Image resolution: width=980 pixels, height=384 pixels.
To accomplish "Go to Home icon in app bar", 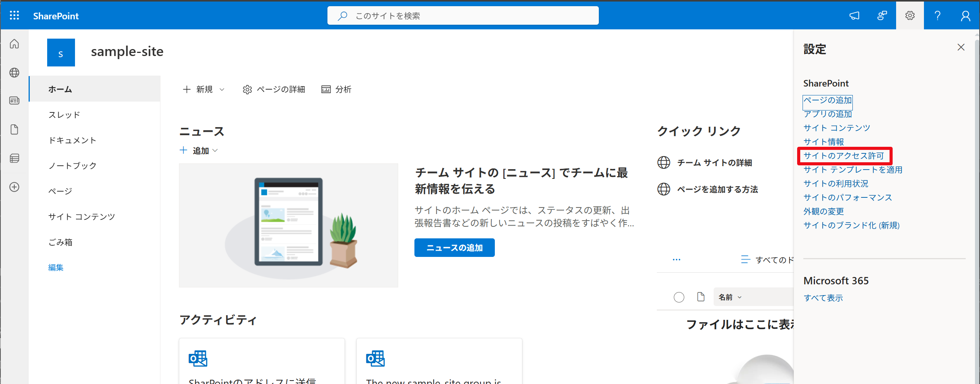I will click(14, 44).
